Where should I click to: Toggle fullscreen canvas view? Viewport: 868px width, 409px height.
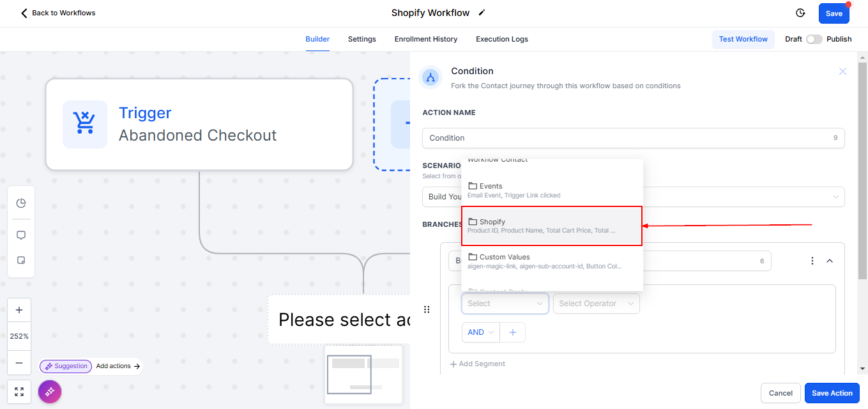19,392
